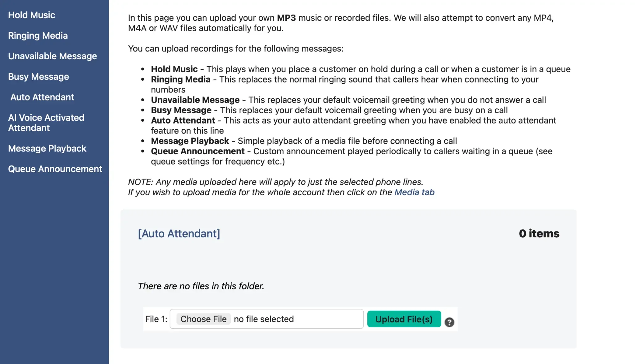This screenshot has height=364, width=636.
Task: Click the 0 items counter
Action: [x=539, y=233]
